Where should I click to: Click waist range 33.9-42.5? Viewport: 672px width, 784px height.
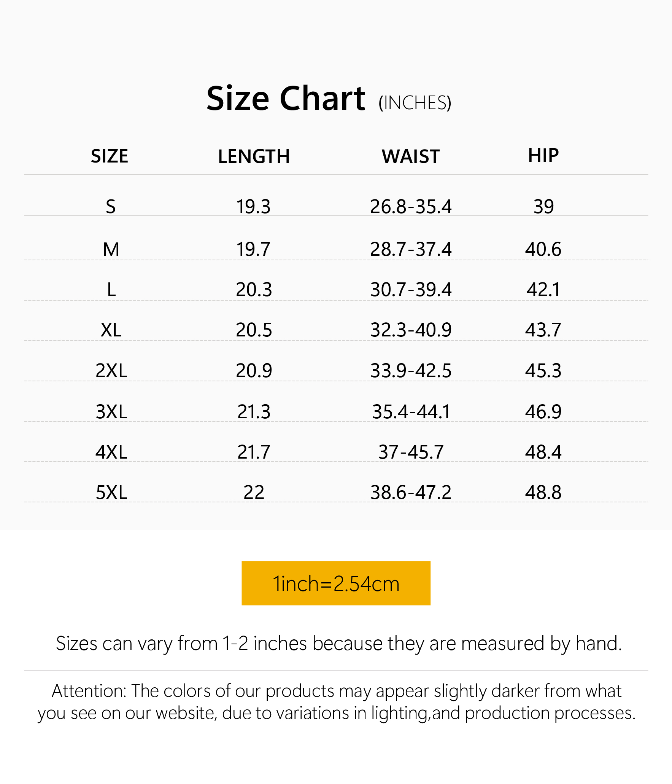pos(411,371)
